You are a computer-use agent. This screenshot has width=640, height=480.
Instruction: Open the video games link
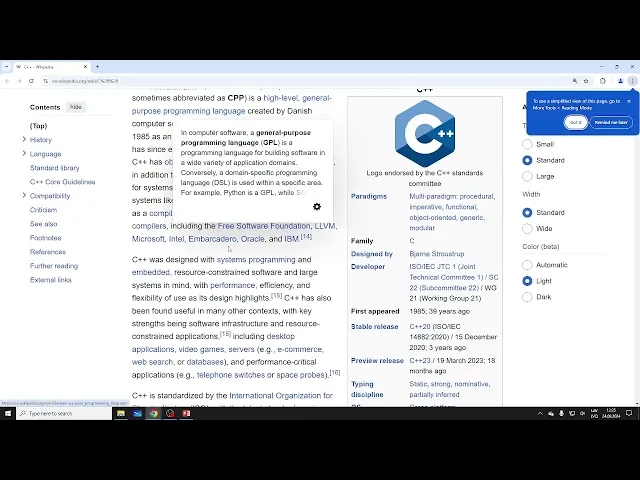201,349
